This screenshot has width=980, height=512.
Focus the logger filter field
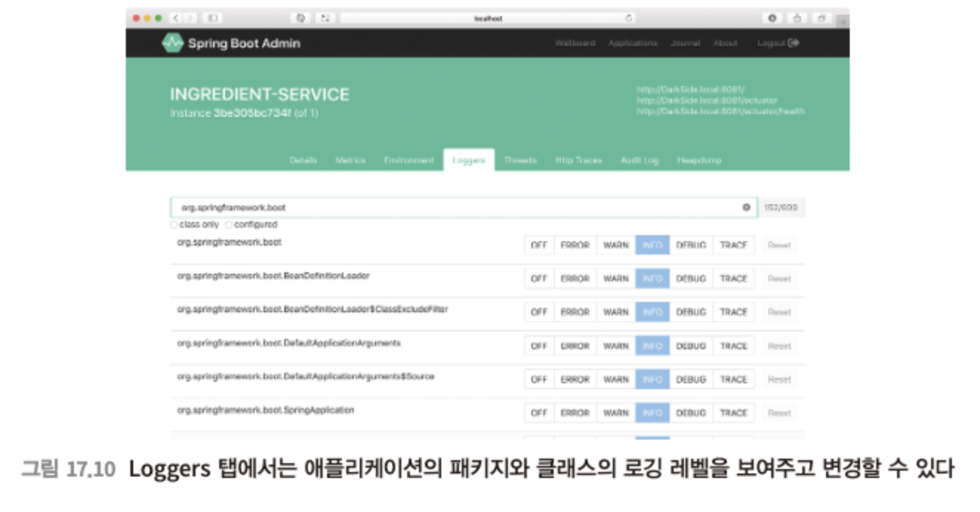[463, 207]
